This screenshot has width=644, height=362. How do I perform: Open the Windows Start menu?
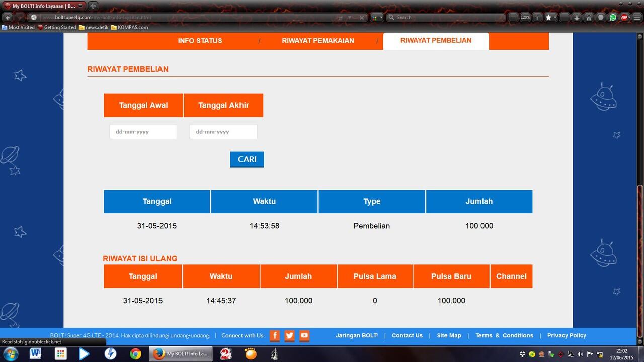(x=10, y=354)
